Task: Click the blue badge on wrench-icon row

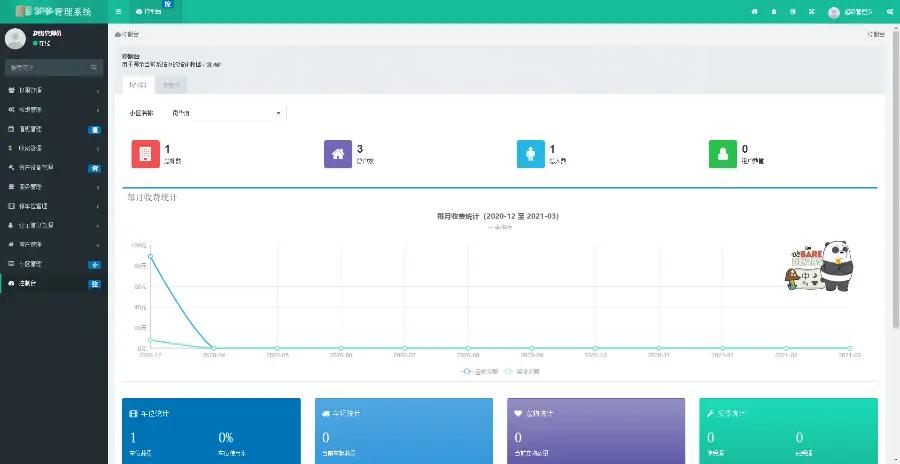Action: point(95,169)
